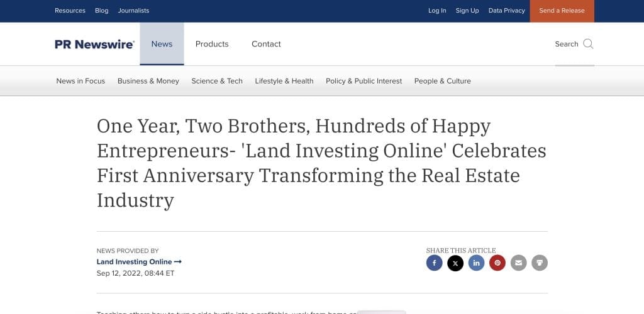The image size is (644, 314).
Task: Share article on LinkedIn icon
Action: (x=477, y=263)
